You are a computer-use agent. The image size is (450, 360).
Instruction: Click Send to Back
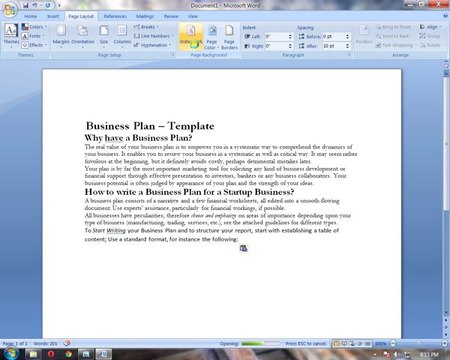tap(392, 36)
